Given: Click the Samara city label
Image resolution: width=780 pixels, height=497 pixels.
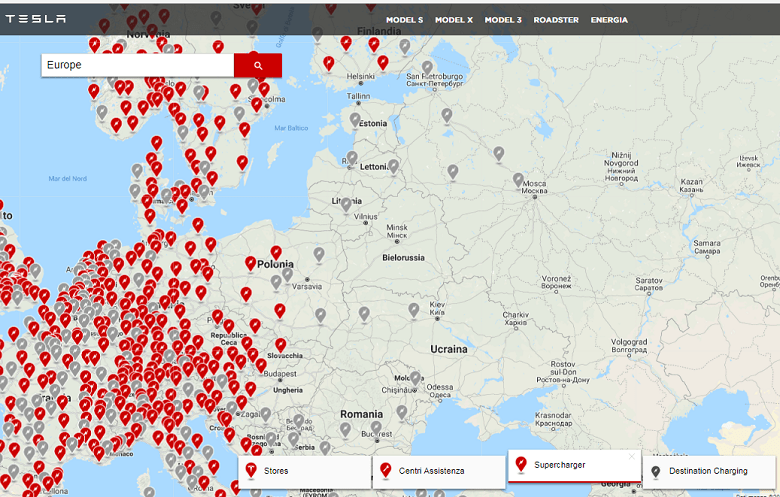Looking at the screenshot, I should click(707, 247).
